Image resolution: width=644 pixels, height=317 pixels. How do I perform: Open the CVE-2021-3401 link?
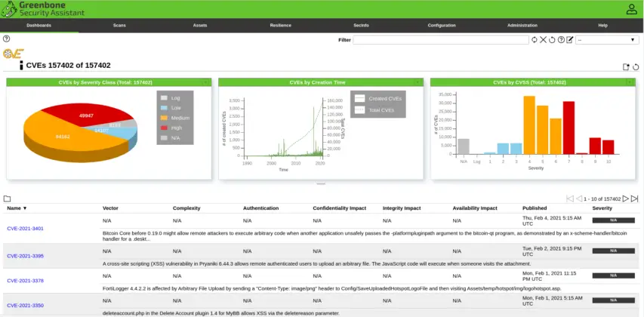(x=25, y=228)
